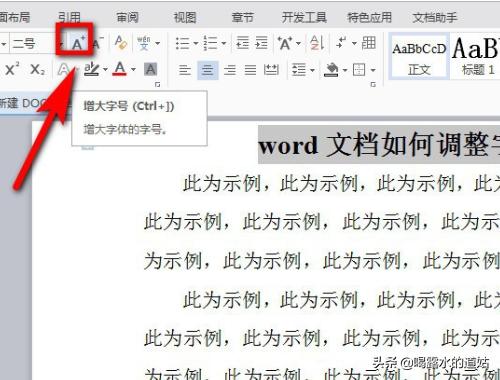Expand the Chinese layout dropdown arrow
Screen dimensions: 500x380
click(x=299, y=43)
